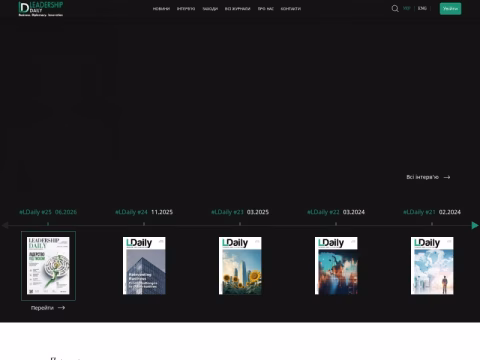Select the #LDaily #23 03.2025 label
This screenshot has height=360, width=480.
pyautogui.click(x=240, y=212)
